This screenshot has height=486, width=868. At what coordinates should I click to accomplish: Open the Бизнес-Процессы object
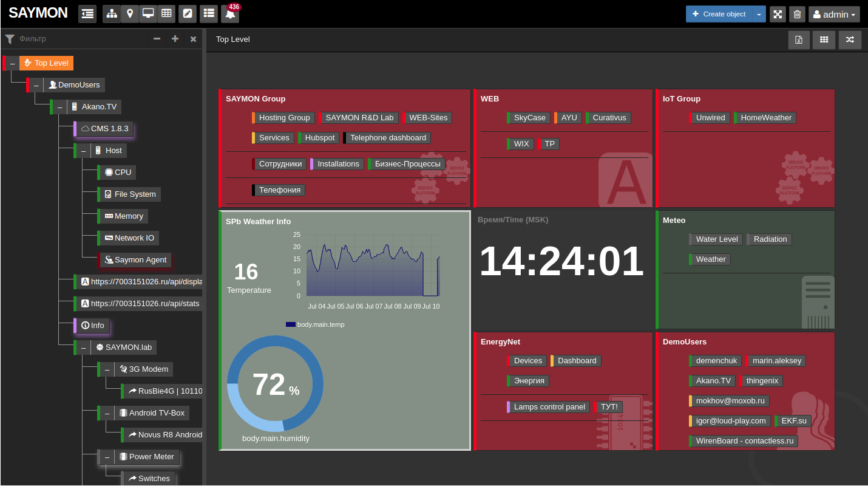coord(407,164)
